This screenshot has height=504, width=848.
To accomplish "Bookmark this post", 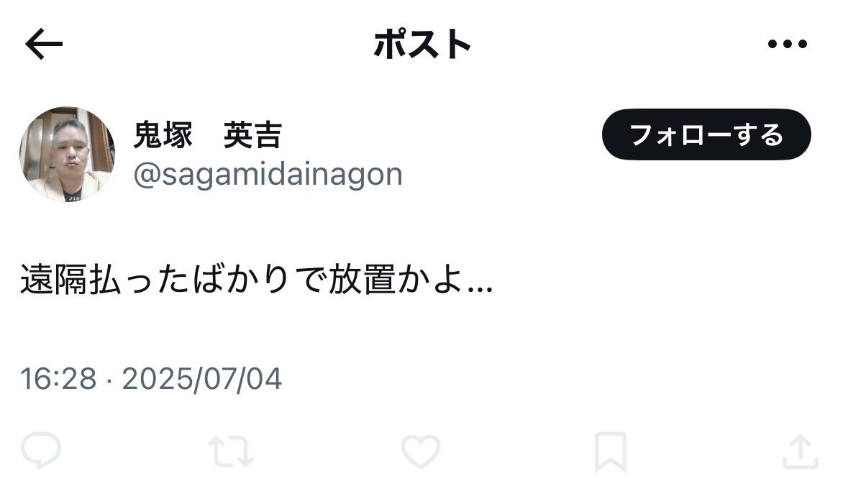I will (611, 452).
